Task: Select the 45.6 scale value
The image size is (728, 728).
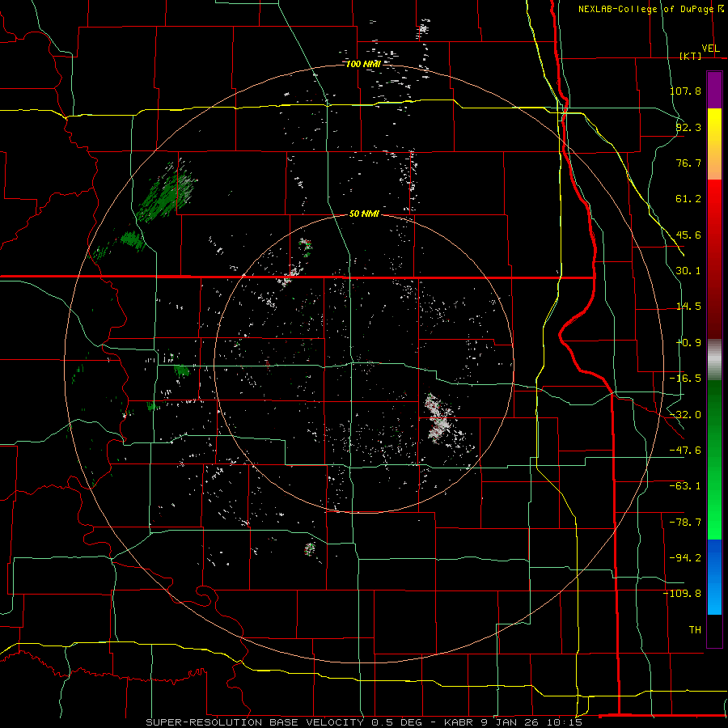Action: pos(688,235)
